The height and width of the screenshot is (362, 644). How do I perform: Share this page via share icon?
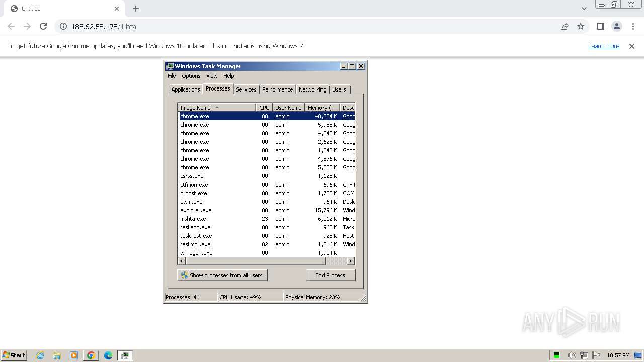565,26
